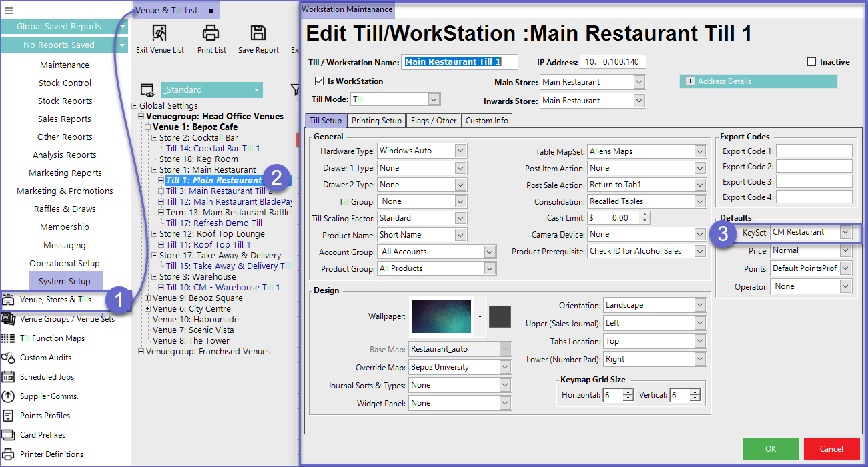This screenshot has width=868, height=467.
Task: Open the Hardware Type dropdown
Action: point(460,151)
